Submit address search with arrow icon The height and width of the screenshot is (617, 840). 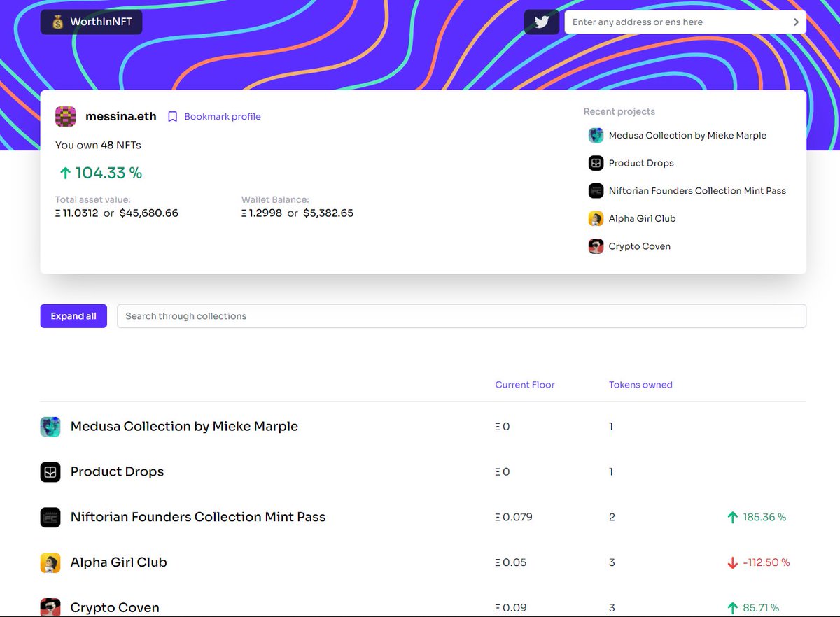796,22
